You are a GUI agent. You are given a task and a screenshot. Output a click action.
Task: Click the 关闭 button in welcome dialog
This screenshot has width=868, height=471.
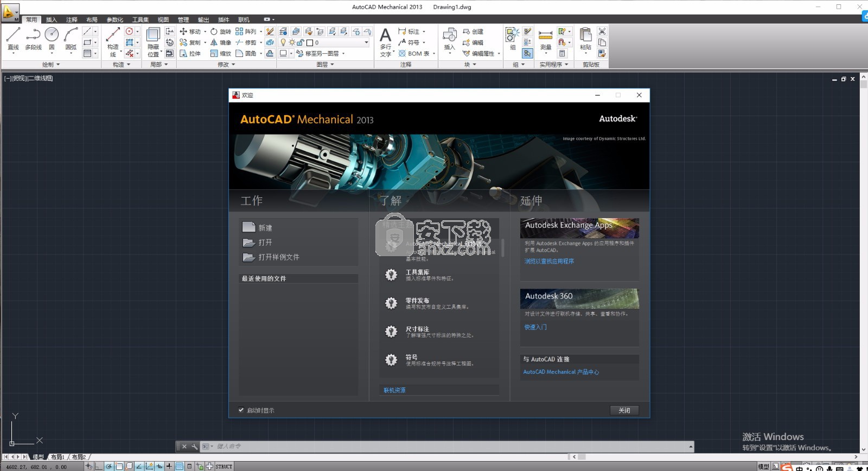[624, 410]
